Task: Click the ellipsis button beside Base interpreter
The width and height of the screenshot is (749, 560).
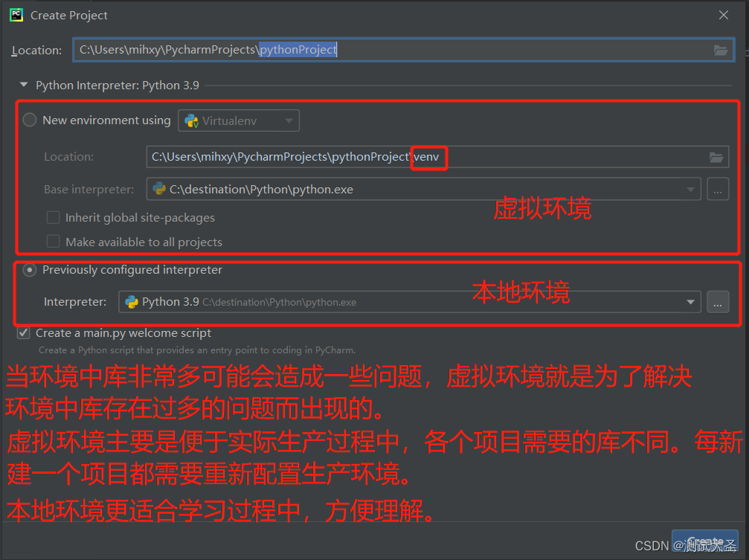Action: [x=718, y=189]
